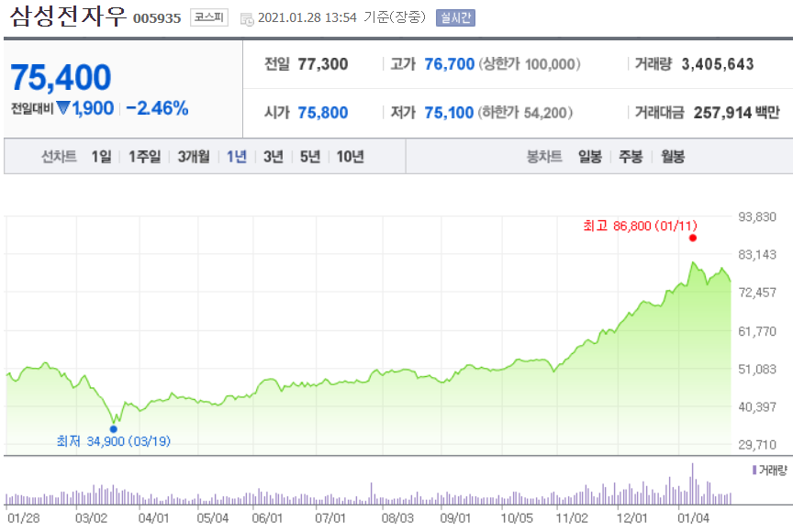Click the 29,710 y-axis label
Screen dimensions: 793x532
tap(757, 445)
